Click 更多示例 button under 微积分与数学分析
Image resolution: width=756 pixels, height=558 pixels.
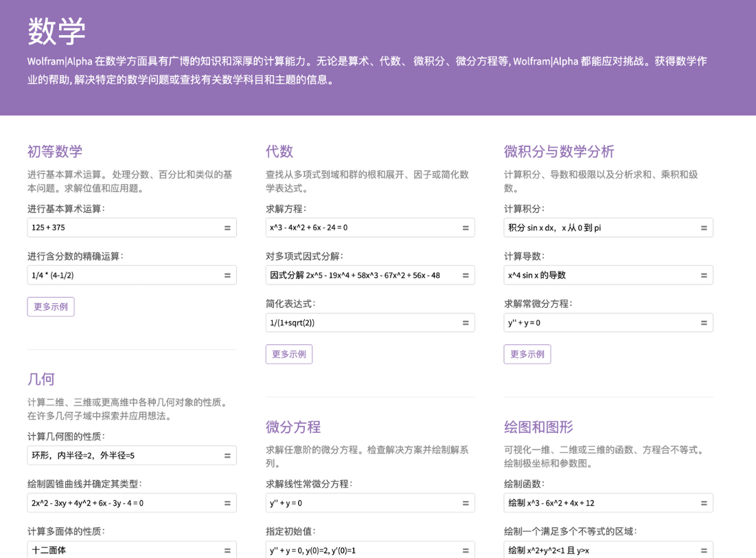click(x=527, y=354)
